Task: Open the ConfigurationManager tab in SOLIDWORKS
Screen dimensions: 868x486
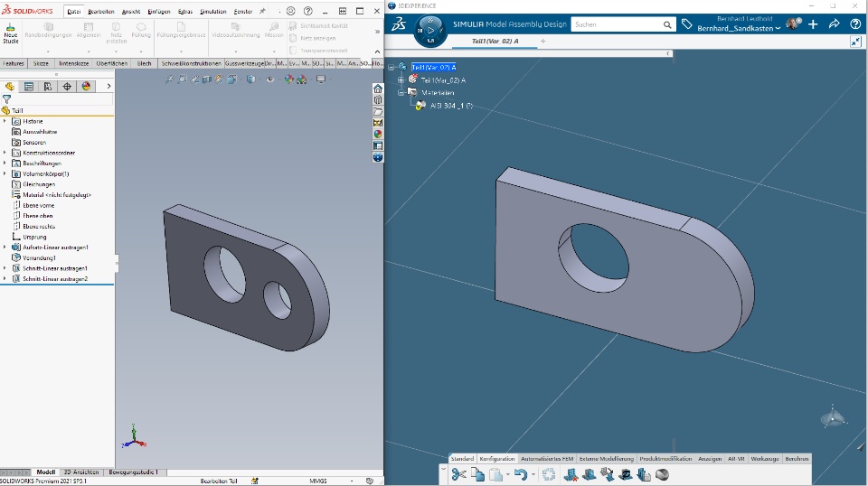Action: pyautogui.click(x=48, y=86)
